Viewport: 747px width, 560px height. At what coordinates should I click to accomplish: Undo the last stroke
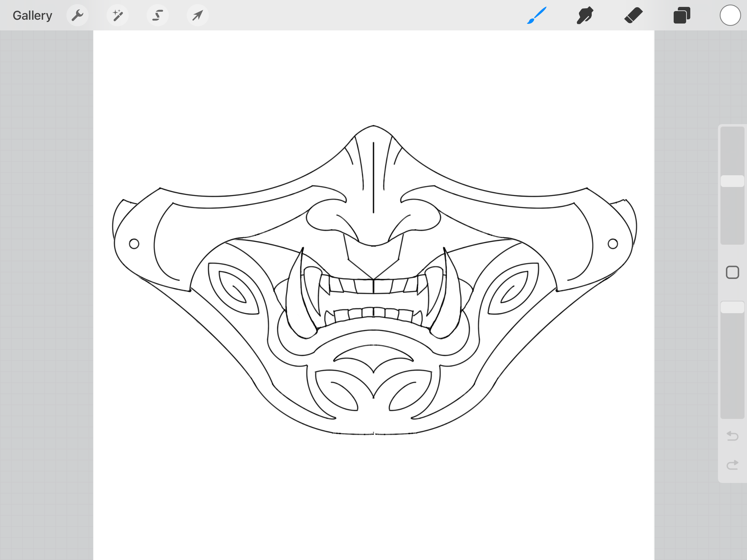pyautogui.click(x=732, y=436)
